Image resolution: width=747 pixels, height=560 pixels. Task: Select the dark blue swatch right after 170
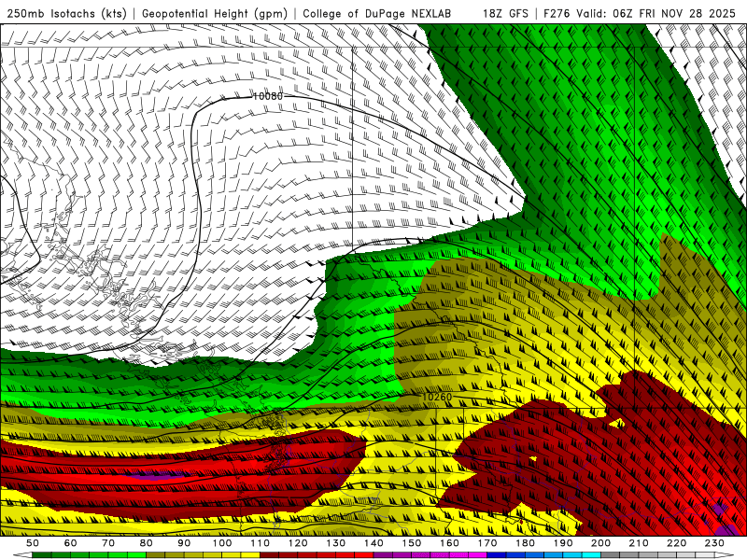click(x=497, y=554)
